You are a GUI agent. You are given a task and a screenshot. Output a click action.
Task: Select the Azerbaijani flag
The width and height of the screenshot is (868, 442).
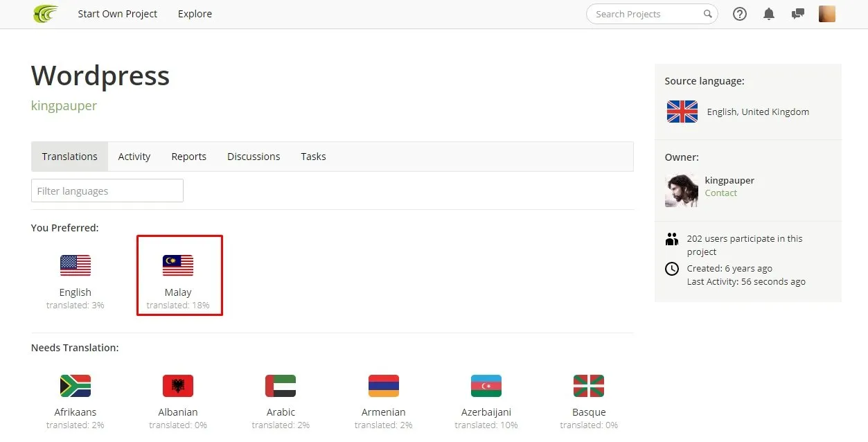pyautogui.click(x=486, y=386)
